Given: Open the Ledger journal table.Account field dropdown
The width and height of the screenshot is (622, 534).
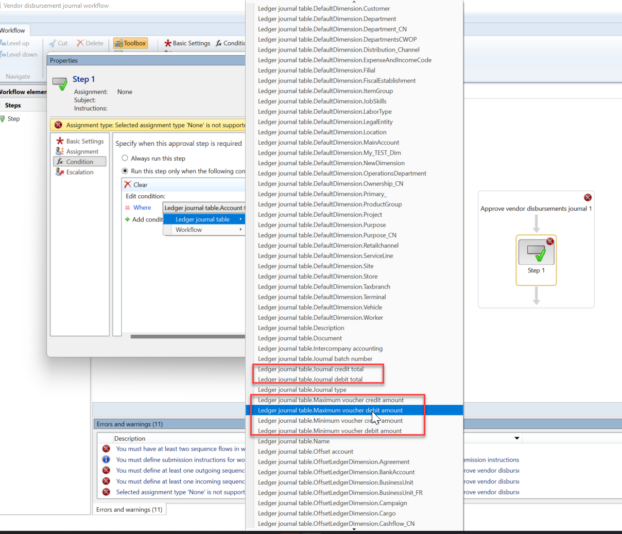Looking at the screenshot, I should point(205,207).
